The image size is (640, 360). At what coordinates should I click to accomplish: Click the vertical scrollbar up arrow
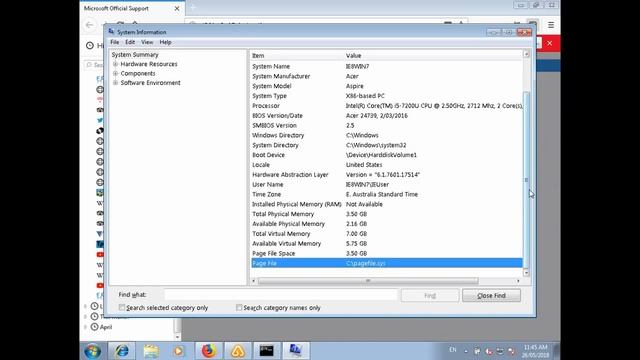(x=526, y=54)
